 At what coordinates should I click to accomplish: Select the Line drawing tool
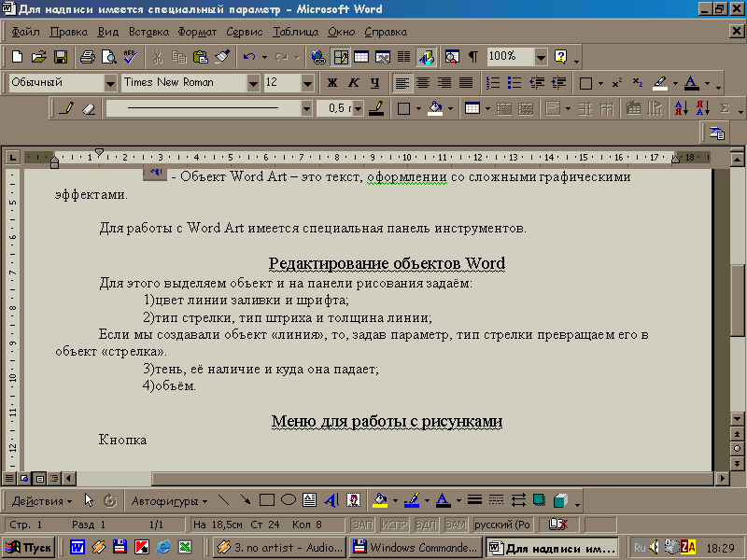(223, 500)
